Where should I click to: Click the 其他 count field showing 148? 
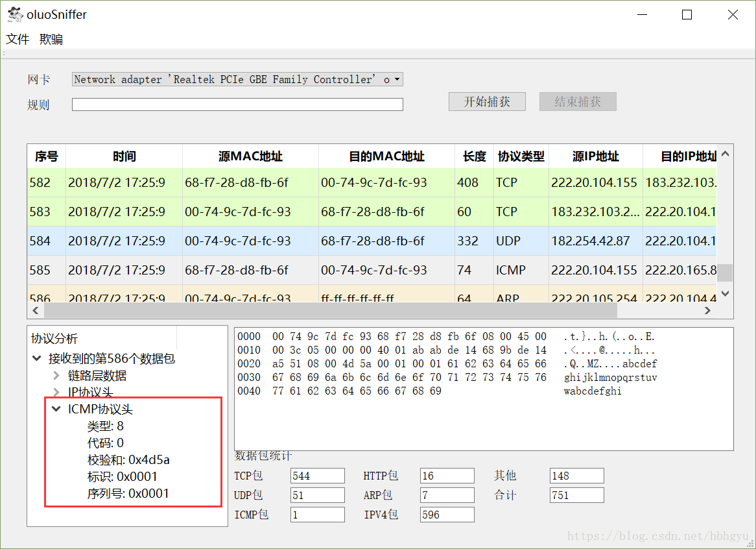coord(576,476)
